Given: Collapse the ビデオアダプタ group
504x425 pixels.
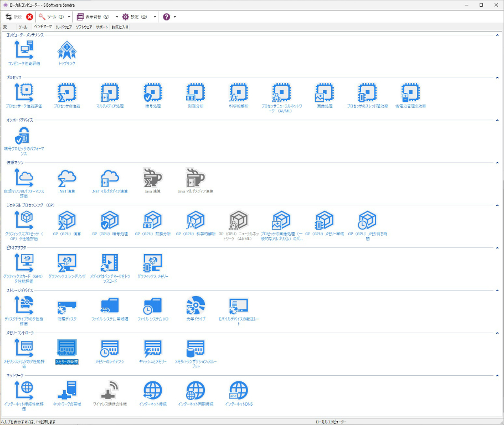Looking at the screenshot, I should pos(497,248).
